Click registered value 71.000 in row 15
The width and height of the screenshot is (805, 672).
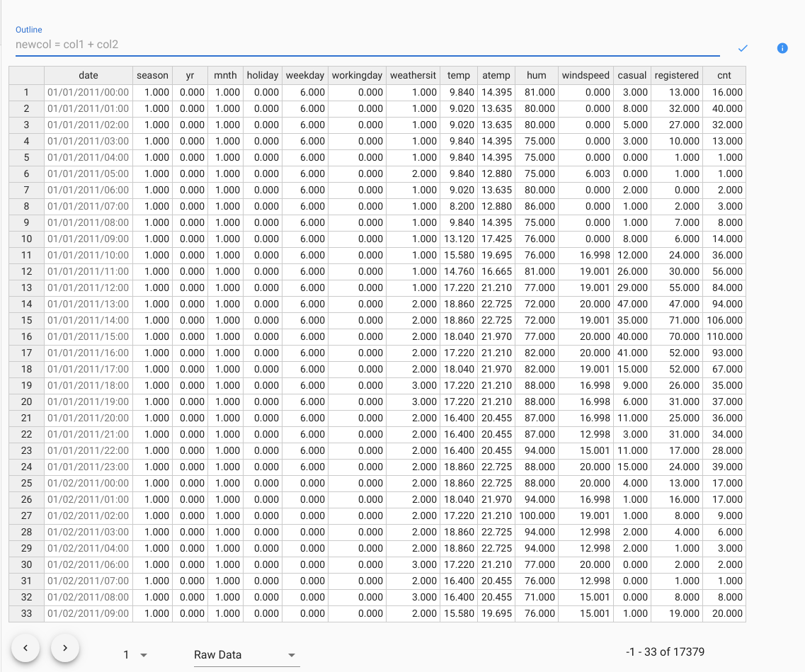pyautogui.click(x=677, y=320)
